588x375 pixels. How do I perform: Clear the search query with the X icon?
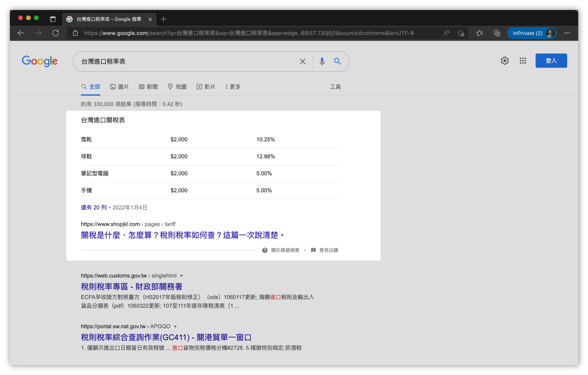coord(302,61)
